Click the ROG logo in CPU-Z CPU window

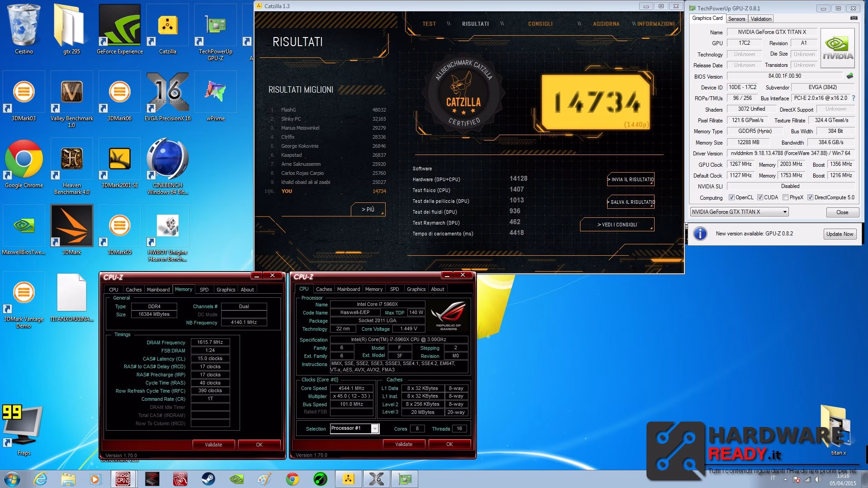point(448,316)
